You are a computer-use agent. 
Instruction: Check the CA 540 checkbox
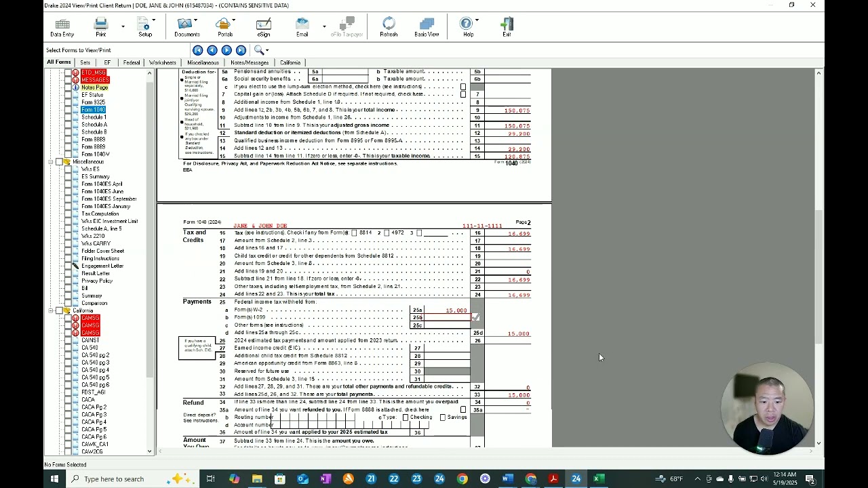[x=67, y=348]
